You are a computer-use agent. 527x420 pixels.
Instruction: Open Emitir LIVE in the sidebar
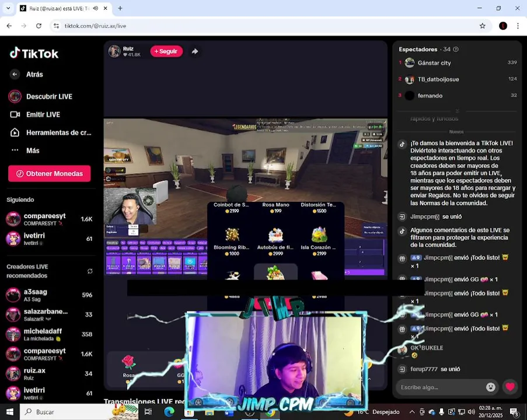click(43, 114)
